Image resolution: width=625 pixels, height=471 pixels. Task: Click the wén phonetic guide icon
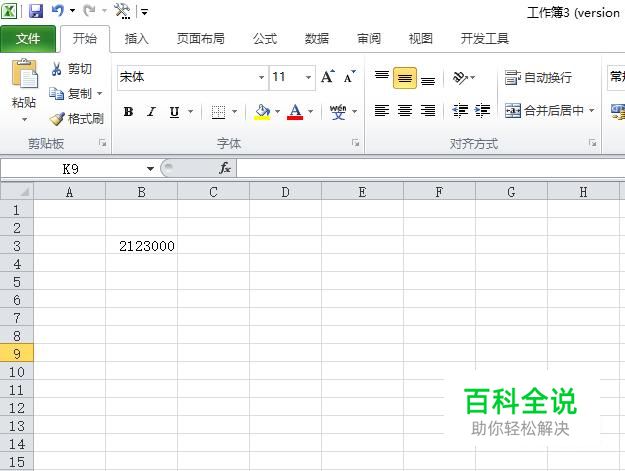click(x=338, y=112)
